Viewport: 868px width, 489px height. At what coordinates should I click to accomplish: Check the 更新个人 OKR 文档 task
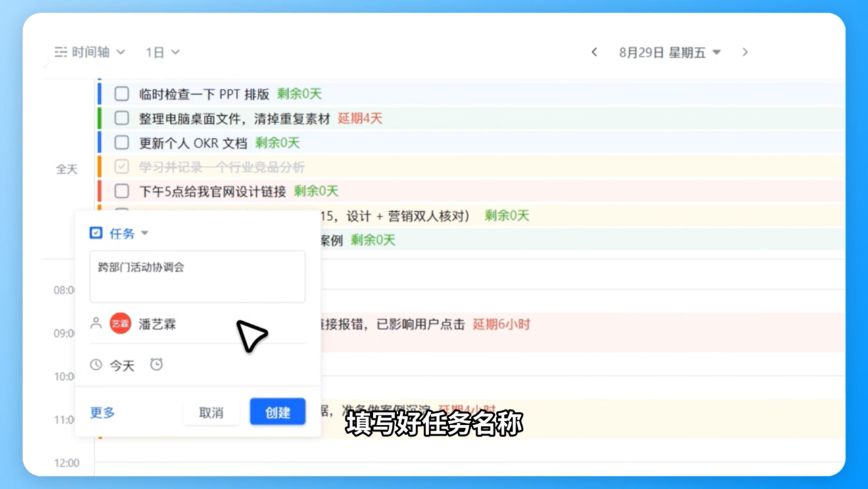[x=122, y=142]
